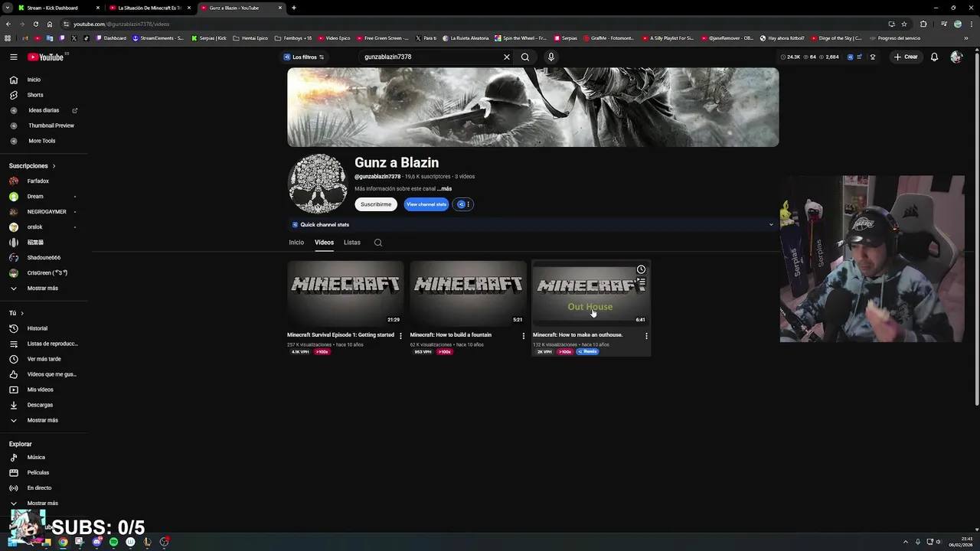Open the StreamElements bookmark
The width and height of the screenshot is (980, 551).
coord(158,38)
